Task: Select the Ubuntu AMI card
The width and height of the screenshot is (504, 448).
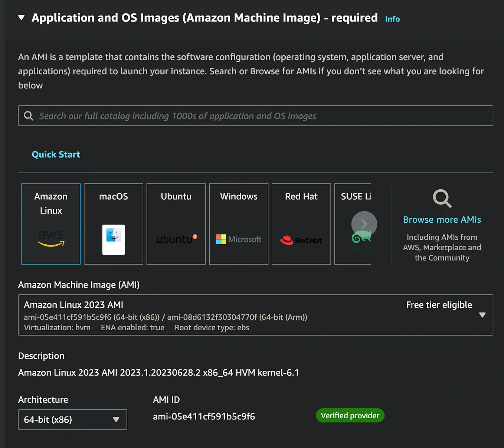Action: [176, 224]
